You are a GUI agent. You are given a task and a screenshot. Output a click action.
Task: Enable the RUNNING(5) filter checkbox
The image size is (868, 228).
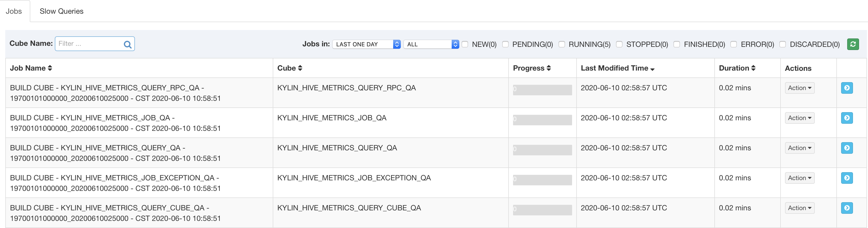pos(562,44)
